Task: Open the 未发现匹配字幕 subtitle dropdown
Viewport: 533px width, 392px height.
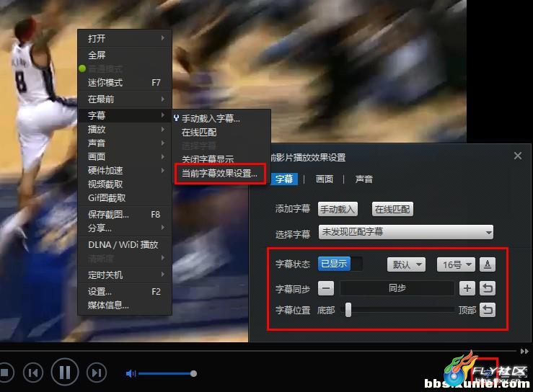Action: tap(406, 232)
